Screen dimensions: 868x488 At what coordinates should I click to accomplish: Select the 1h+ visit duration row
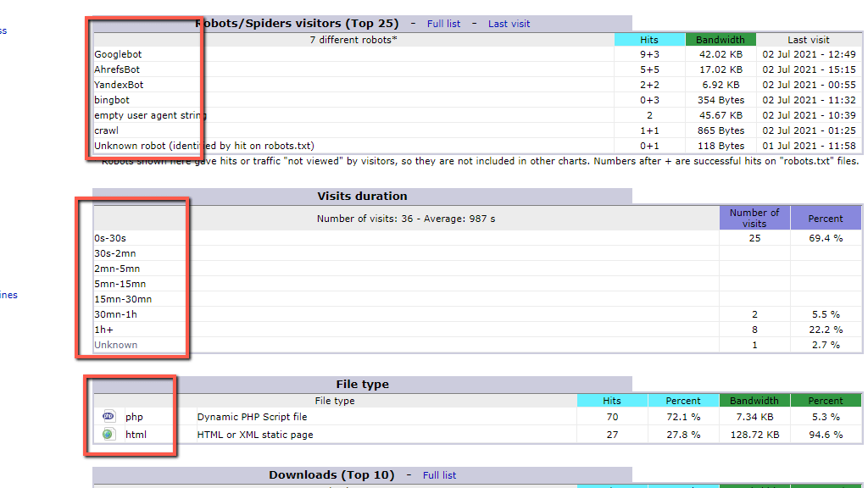click(x=103, y=330)
